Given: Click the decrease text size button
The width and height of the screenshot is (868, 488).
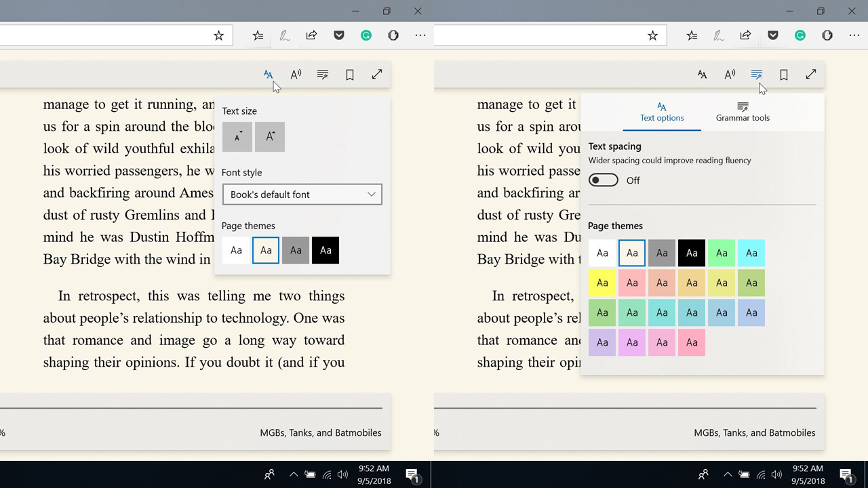Looking at the screenshot, I should tap(237, 137).
